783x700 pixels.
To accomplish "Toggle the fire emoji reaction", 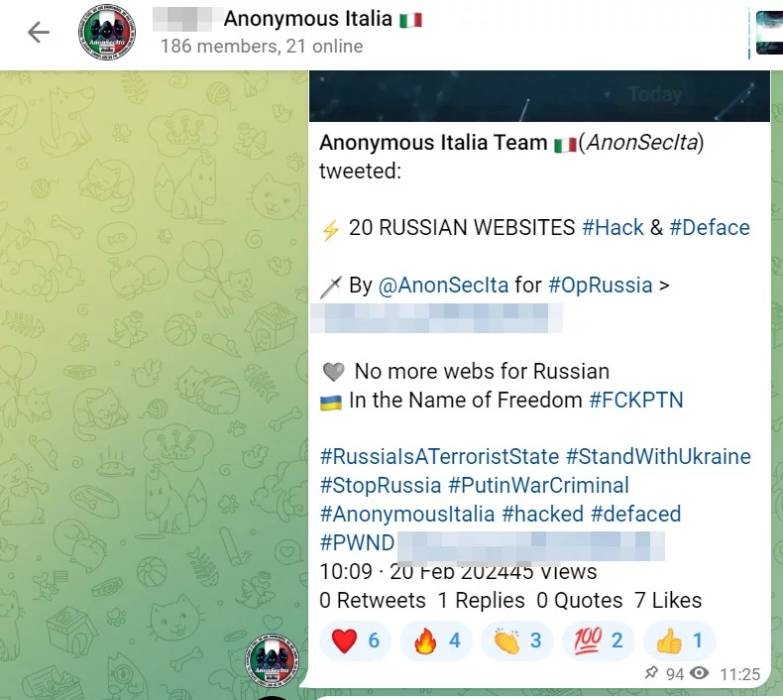I will 436,641.
